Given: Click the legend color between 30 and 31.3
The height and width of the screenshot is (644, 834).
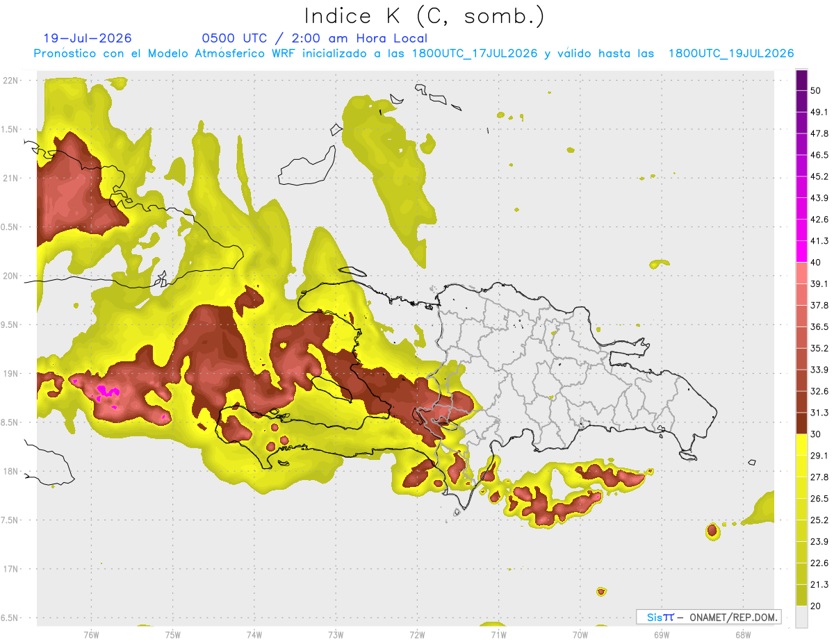Looking at the screenshot, I should coord(801,423).
